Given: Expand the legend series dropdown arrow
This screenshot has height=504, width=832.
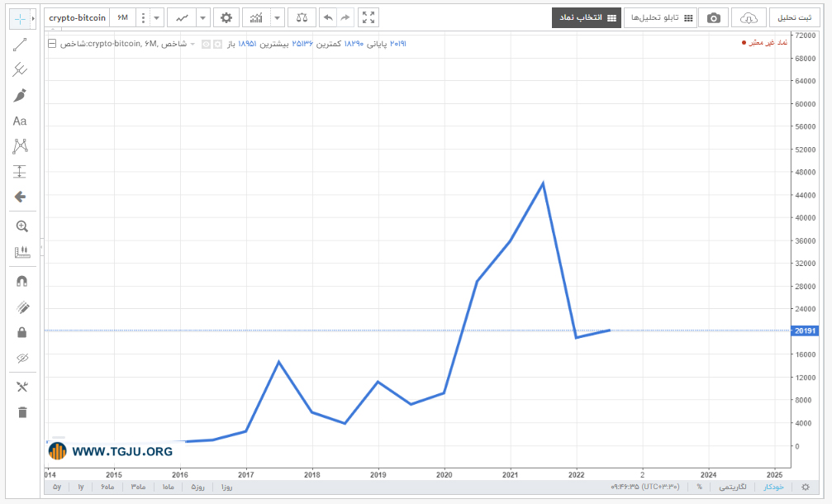Looking at the screenshot, I should coord(193,44).
